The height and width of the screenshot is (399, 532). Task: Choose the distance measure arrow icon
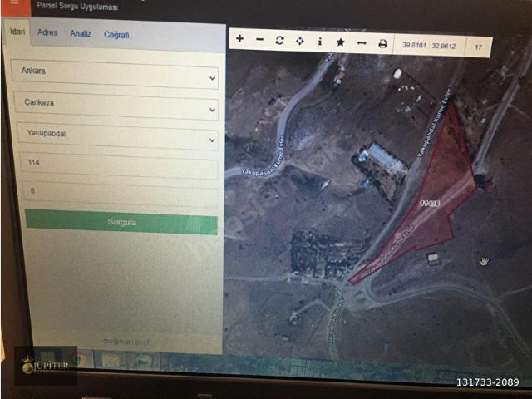click(x=361, y=42)
